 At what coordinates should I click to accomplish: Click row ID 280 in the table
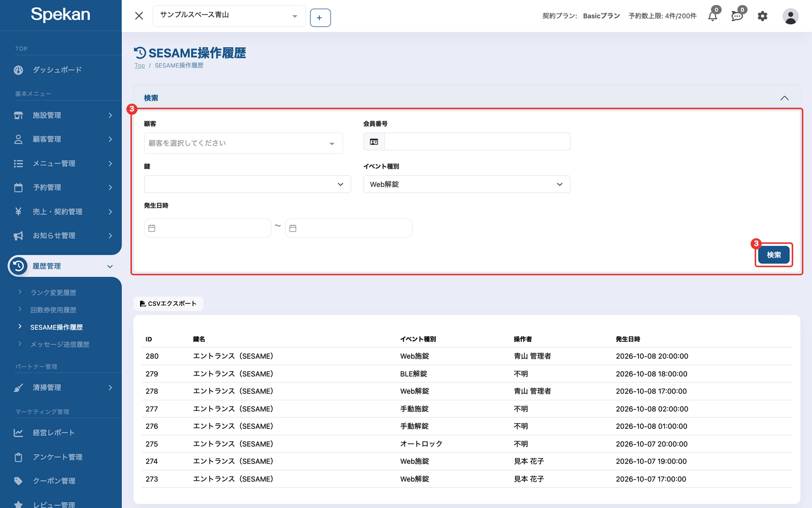point(467,356)
